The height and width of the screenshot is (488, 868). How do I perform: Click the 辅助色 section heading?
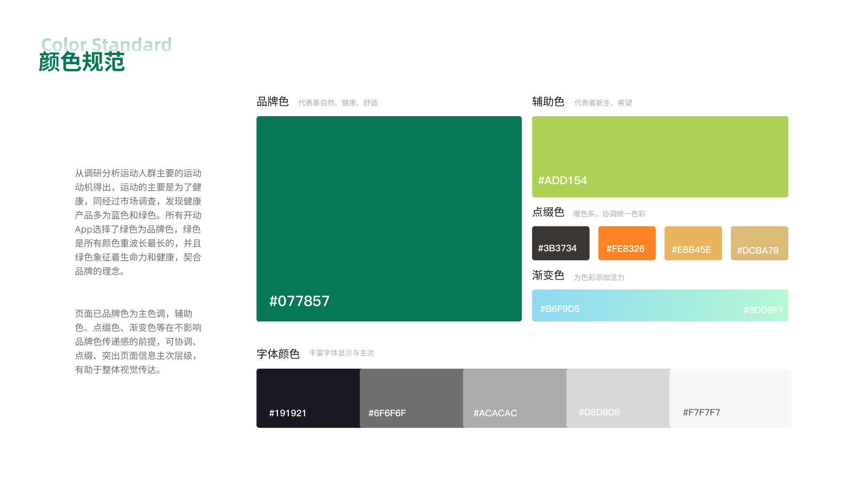(548, 102)
